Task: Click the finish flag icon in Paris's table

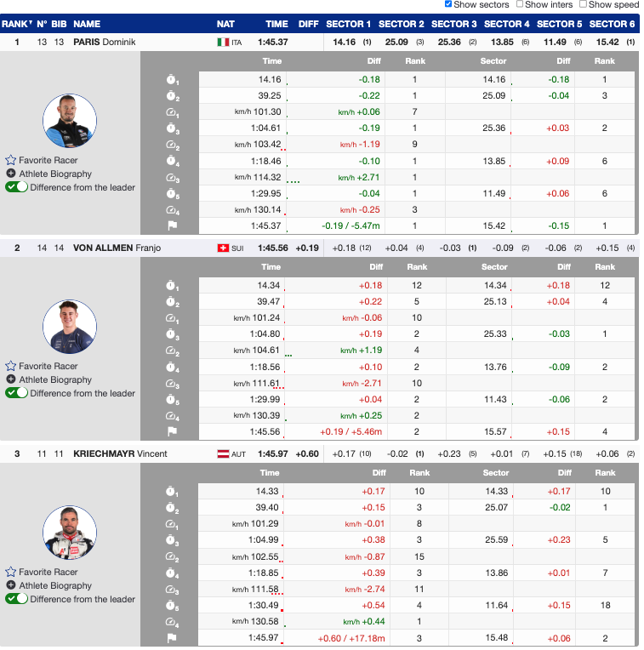Action: click(171, 226)
